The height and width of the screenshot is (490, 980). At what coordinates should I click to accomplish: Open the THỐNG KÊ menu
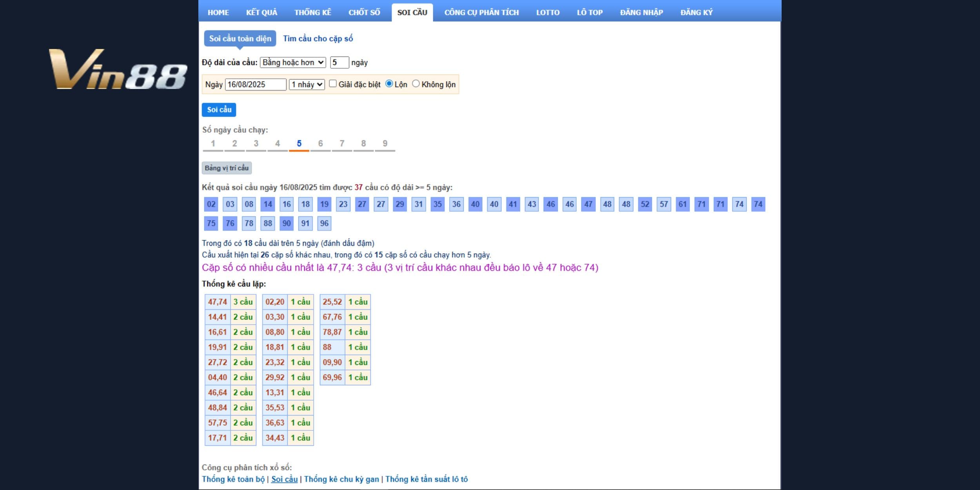(x=313, y=13)
